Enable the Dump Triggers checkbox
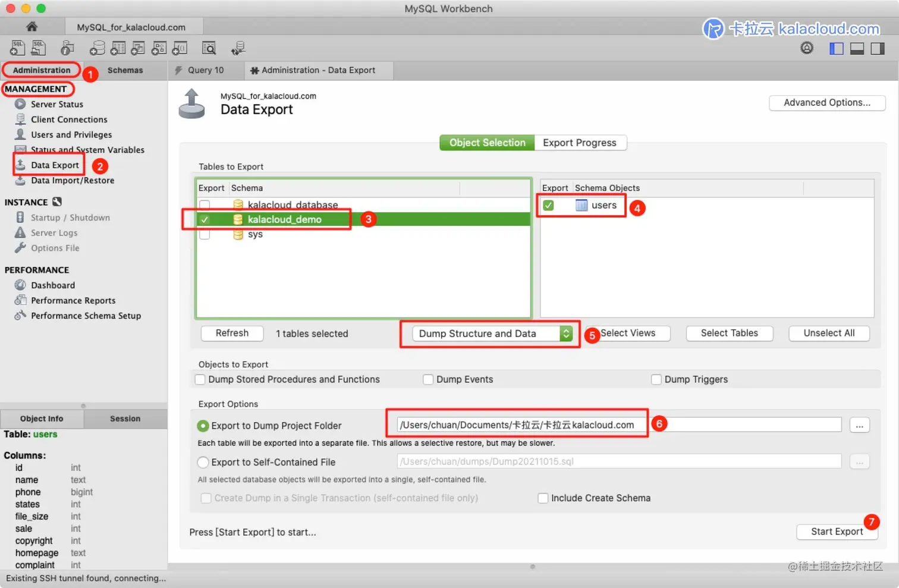Image resolution: width=899 pixels, height=588 pixels. click(x=656, y=379)
